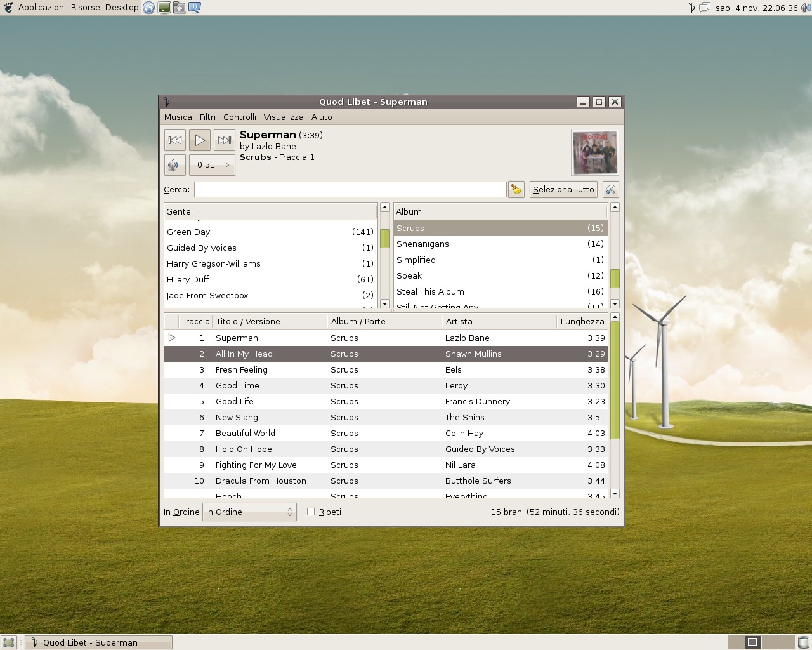Sort songs by Album / Parte header
The image size is (812, 650).
pos(384,322)
